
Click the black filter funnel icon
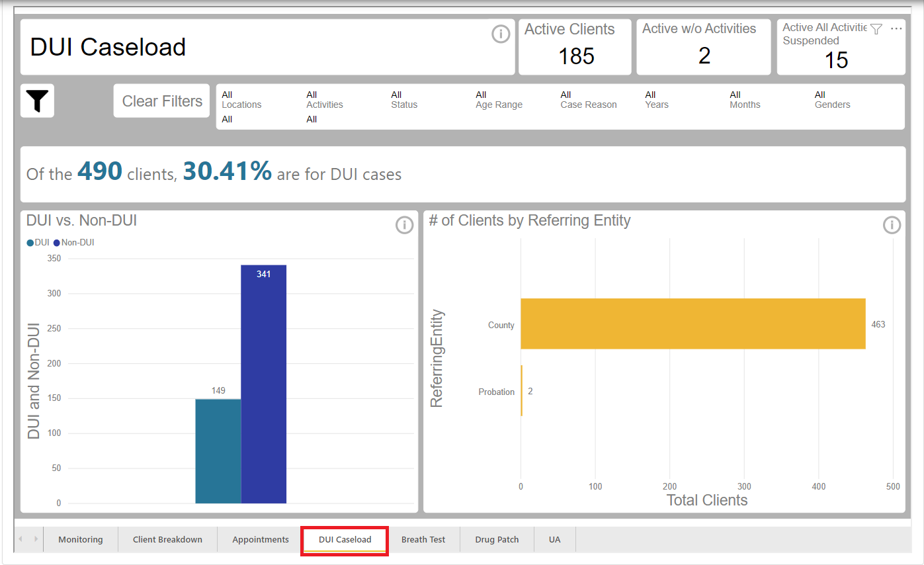point(37,101)
